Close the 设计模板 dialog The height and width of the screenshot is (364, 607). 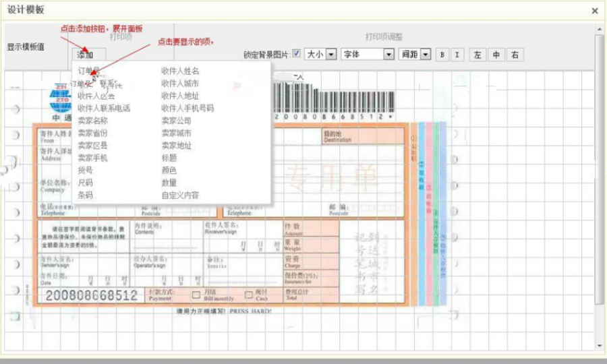(x=594, y=11)
